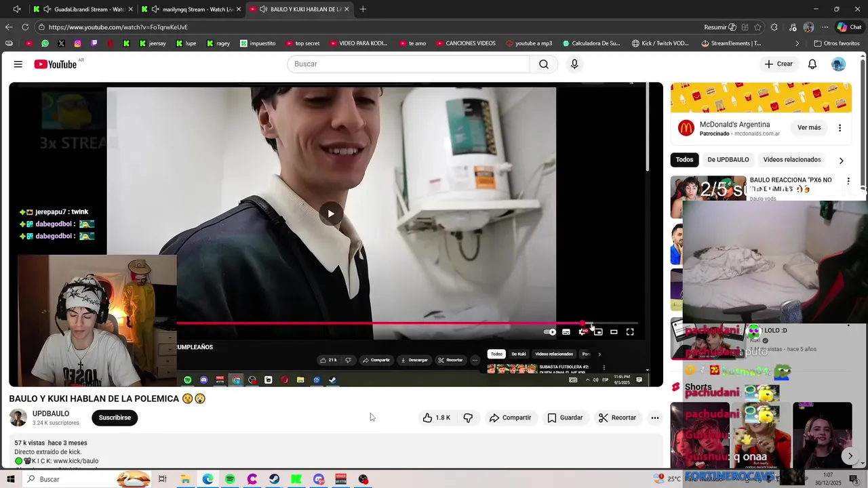868x488 pixels.
Task: Open the three-dot more actions menu below video
Action: pyautogui.click(x=655, y=418)
